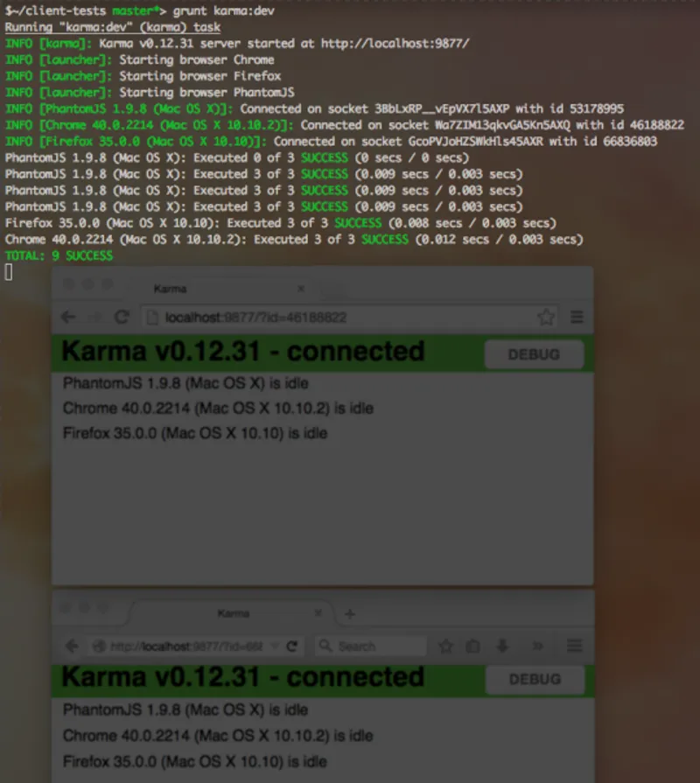Click Firefox's back arrow button
Image resolution: width=700 pixels, height=783 pixels.
(x=72, y=647)
